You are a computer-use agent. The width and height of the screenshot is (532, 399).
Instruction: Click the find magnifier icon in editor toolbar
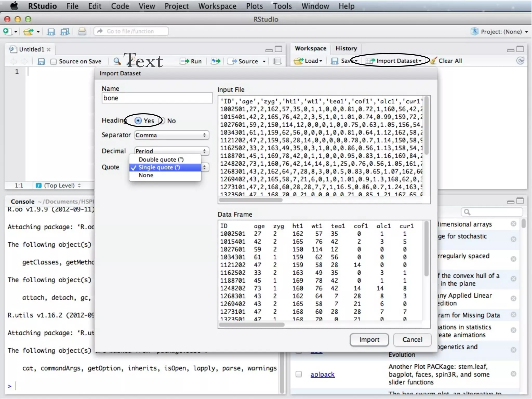pyautogui.click(x=117, y=61)
